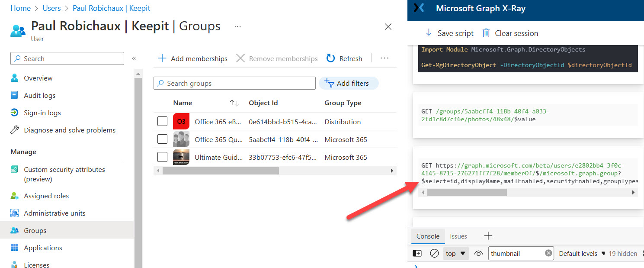Click the Get-MgDirectoryObject code block
The height and width of the screenshot is (268, 644).
[528, 65]
